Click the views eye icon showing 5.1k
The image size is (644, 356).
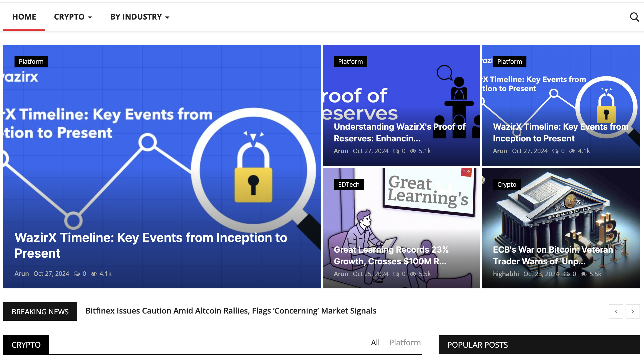click(x=413, y=151)
